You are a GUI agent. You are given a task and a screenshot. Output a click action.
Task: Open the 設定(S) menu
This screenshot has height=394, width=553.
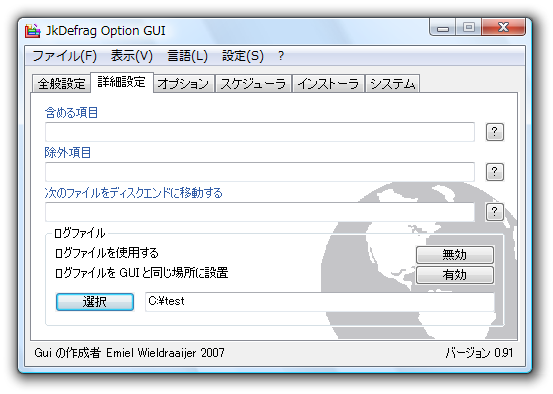click(x=243, y=56)
